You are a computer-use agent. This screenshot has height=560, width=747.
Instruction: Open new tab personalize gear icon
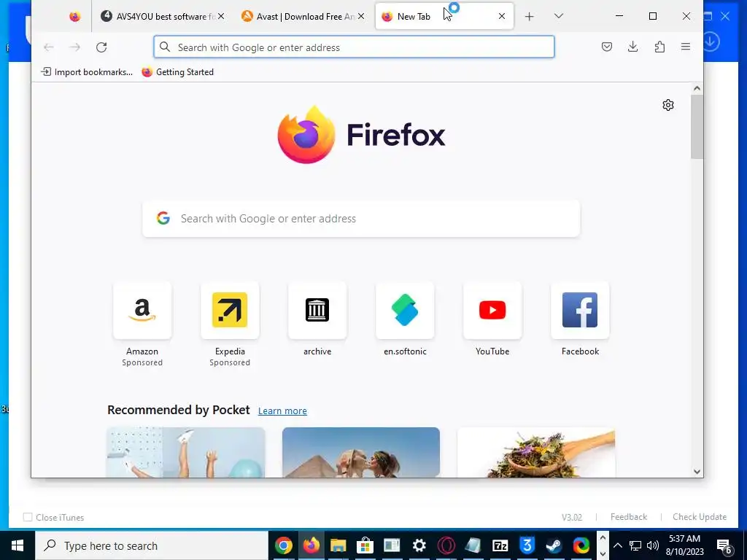pos(668,105)
